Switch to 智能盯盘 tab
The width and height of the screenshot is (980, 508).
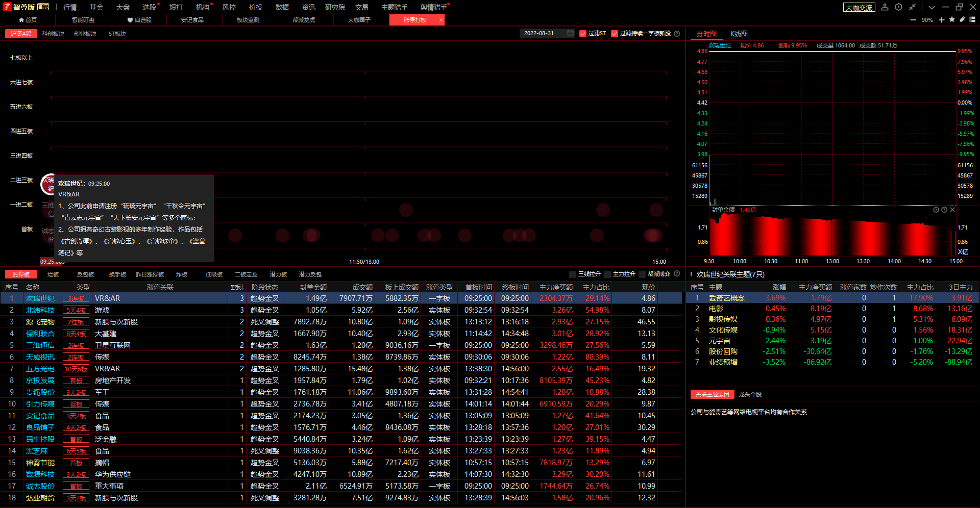tap(83, 20)
